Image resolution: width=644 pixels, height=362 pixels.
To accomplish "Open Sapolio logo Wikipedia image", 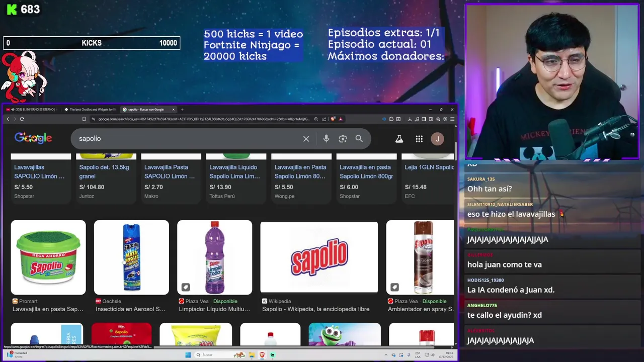I will point(319,257).
